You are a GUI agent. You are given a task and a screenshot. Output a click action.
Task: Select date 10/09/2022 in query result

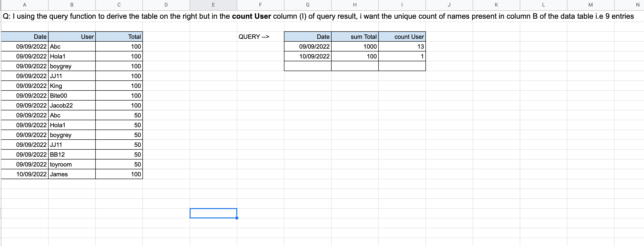click(x=308, y=56)
